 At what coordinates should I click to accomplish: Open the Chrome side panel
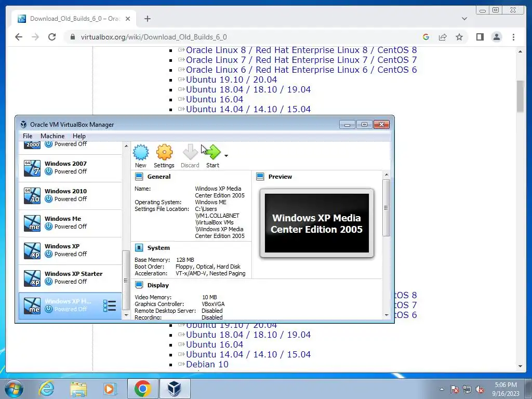(480, 37)
